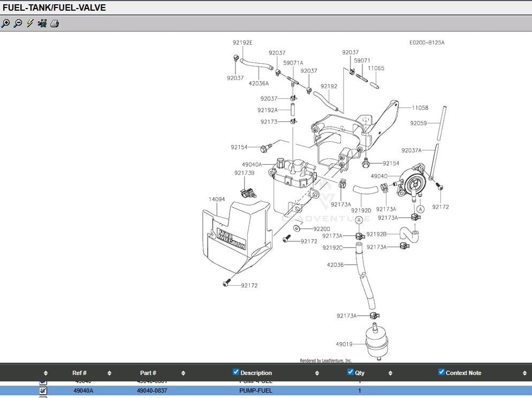Toggle the Qty column checkbox
Viewport: 532px width, 398px height.
click(x=351, y=372)
